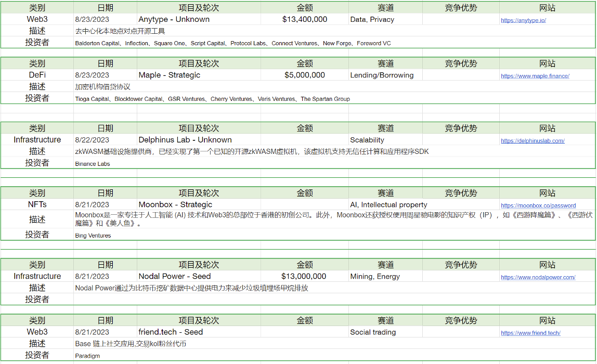This screenshot has height=364, width=597.
Task: Select the 'Binance Labs' investor cell
Action: click(x=334, y=163)
